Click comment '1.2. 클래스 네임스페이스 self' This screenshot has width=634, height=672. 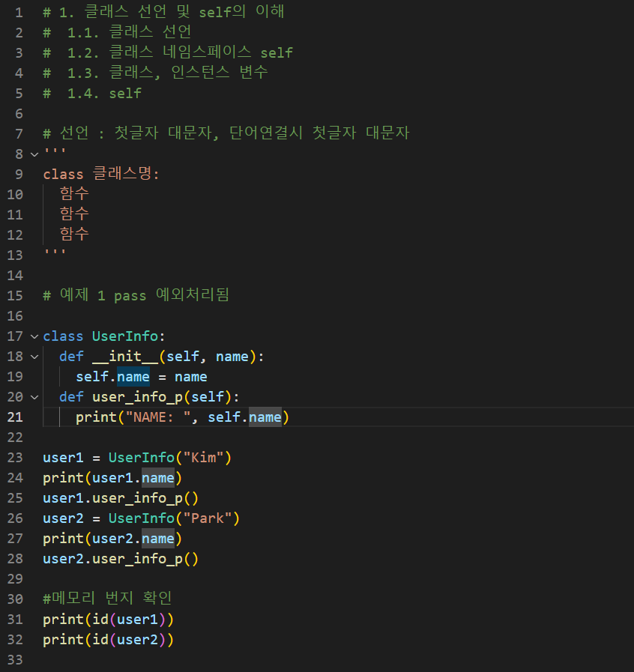[180, 52]
